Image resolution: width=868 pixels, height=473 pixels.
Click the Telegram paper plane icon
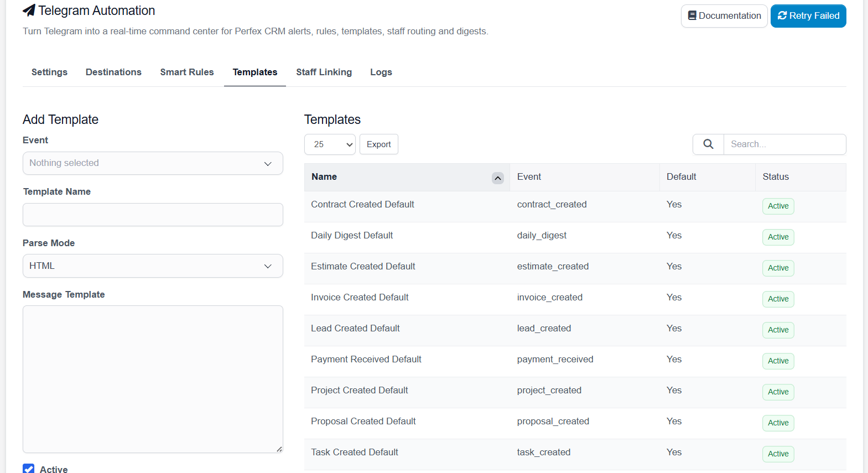pyautogui.click(x=29, y=11)
